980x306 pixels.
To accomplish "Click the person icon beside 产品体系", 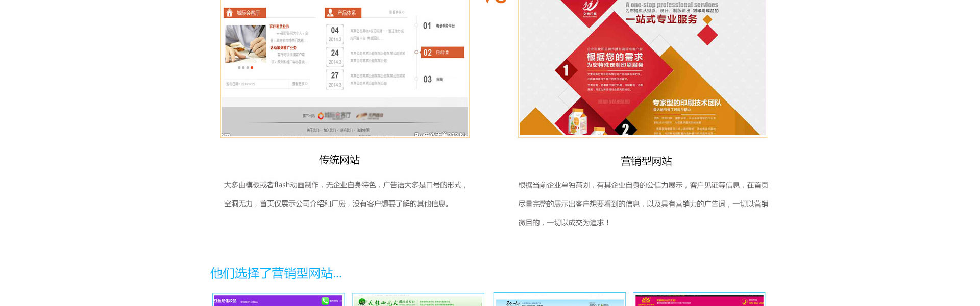I will point(331,13).
